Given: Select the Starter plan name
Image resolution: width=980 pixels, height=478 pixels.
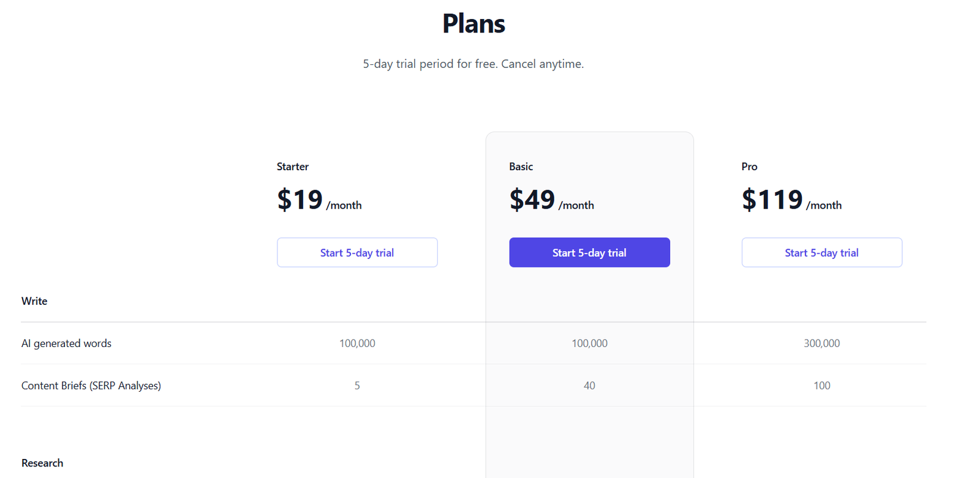Looking at the screenshot, I should (x=293, y=166).
